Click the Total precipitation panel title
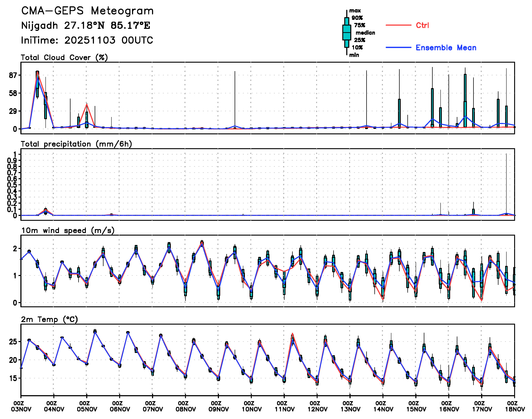Screen dimensions: 532x419 76,144
